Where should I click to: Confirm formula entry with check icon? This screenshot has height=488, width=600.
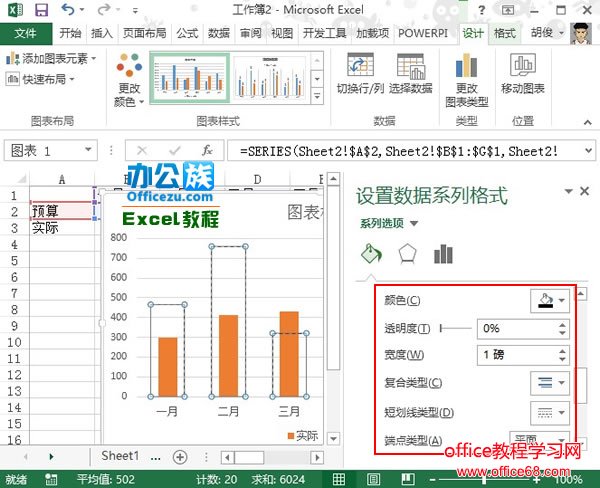coord(175,150)
